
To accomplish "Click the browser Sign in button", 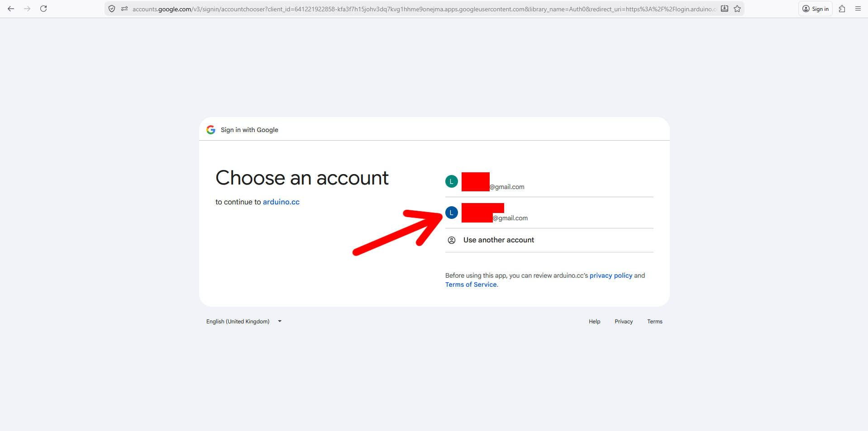I will click(x=816, y=9).
